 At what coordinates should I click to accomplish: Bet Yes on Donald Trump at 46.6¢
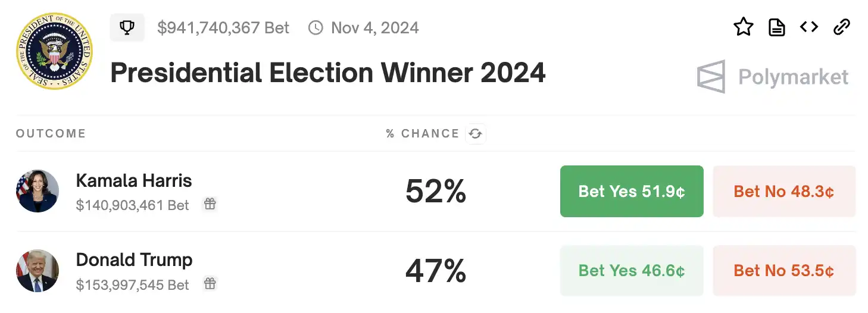632,271
